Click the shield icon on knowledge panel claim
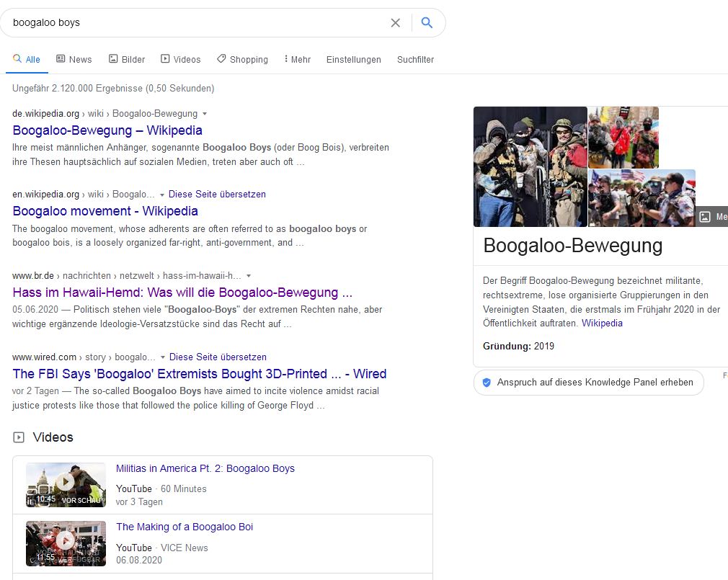Image resolution: width=728 pixels, height=580 pixels. click(x=487, y=383)
